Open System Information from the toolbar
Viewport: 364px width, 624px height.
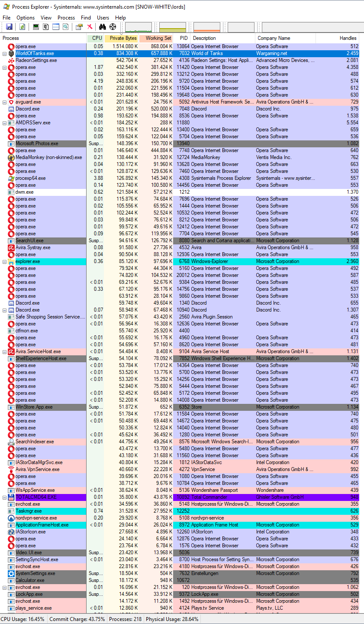point(36,27)
